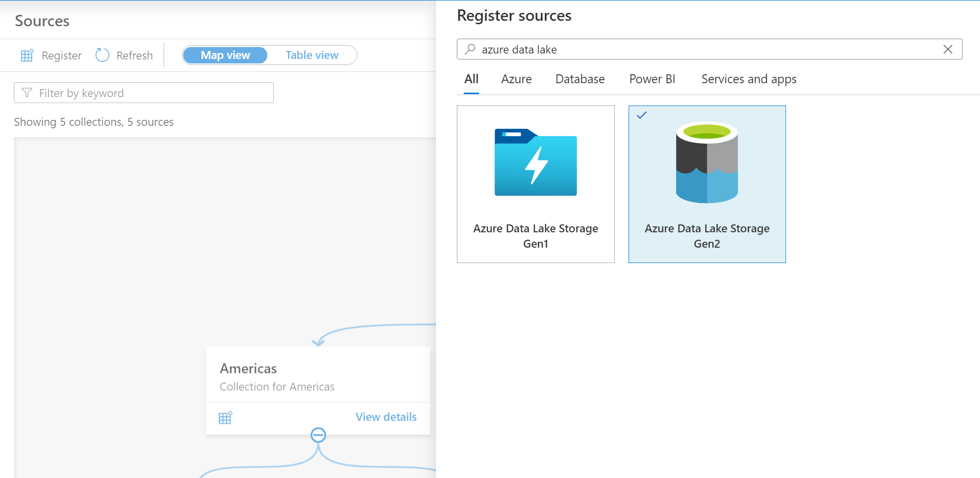Select the All category tab
The height and width of the screenshot is (478, 980).
471,79
